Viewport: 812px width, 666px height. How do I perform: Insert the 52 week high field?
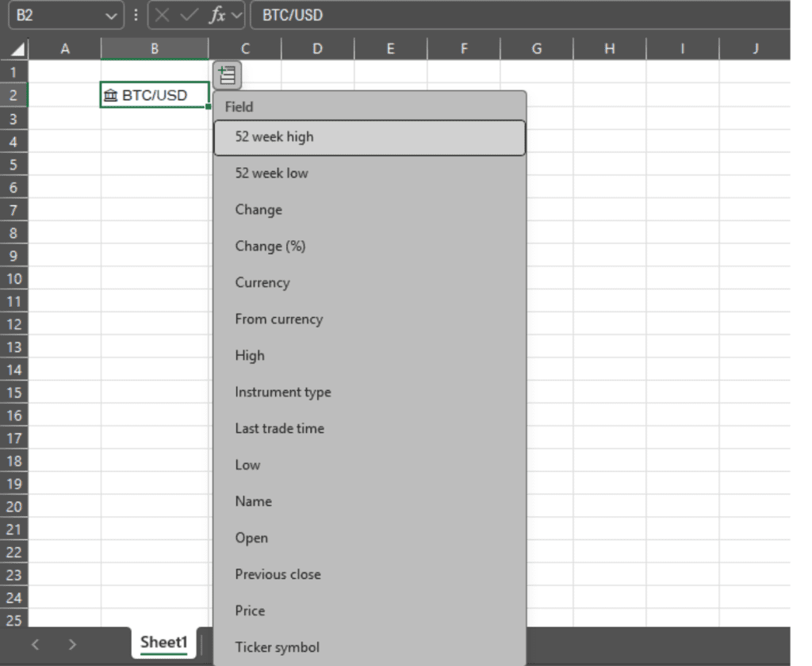coord(274,136)
